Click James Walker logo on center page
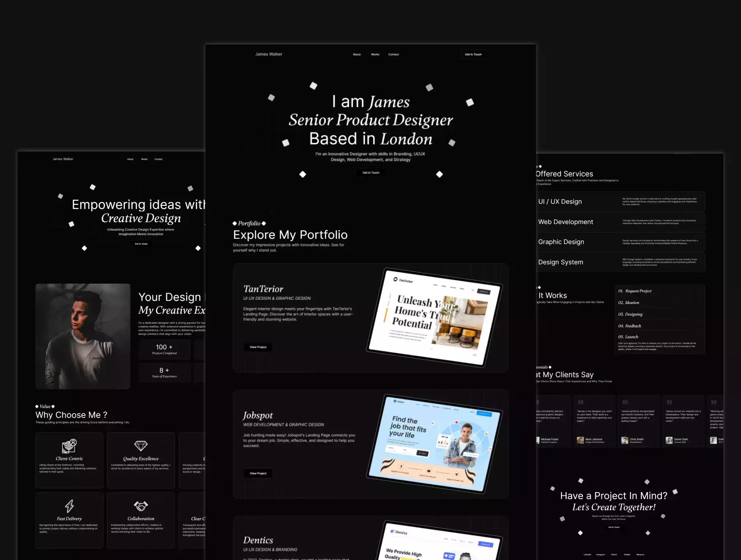Viewport: 741px width, 560px height. click(269, 54)
